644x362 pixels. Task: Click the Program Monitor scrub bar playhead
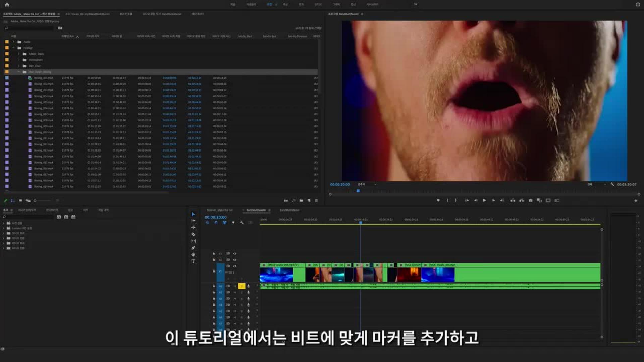pyautogui.click(x=358, y=191)
